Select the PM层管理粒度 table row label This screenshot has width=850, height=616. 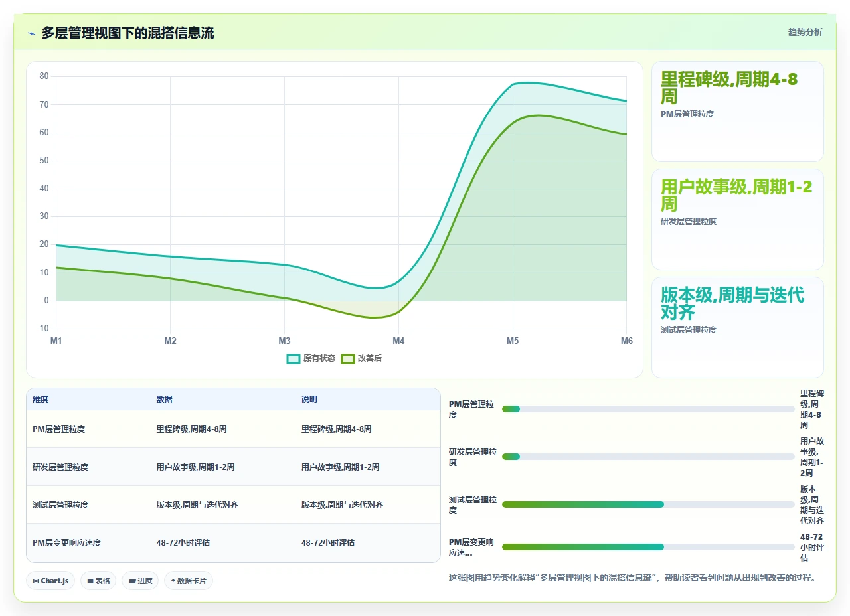59,429
